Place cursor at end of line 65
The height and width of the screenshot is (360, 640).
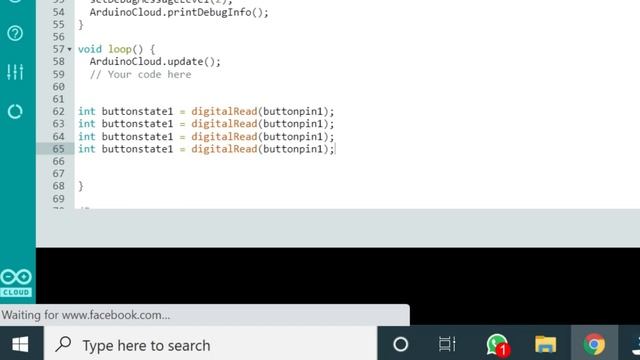coord(335,149)
